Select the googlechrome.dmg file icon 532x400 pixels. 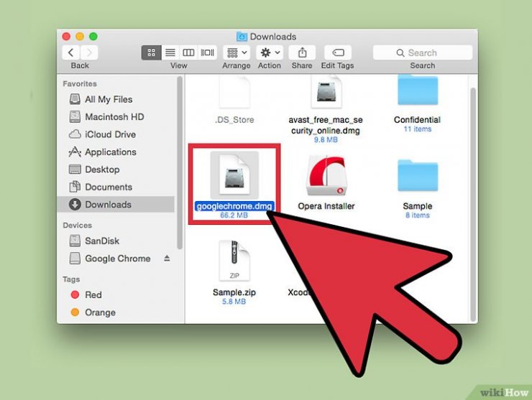[x=234, y=175]
